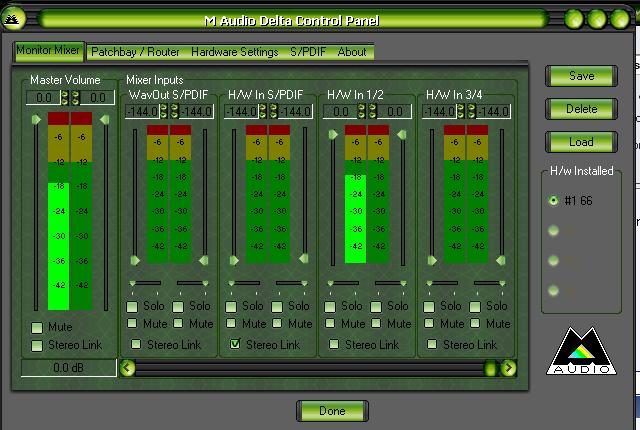The image size is (640, 430).
Task: Click the Load button
Action: tap(581, 142)
